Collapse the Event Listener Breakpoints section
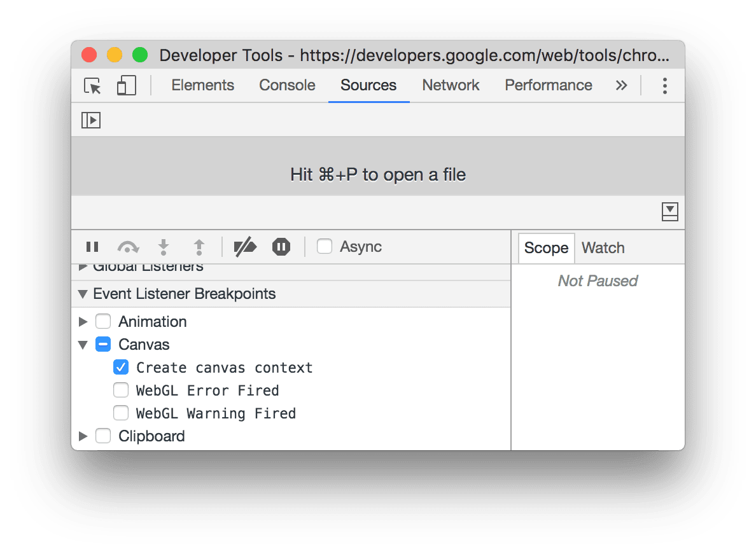The width and height of the screenshot is (756, 552). pyautogui.click(x=82, y=294)
